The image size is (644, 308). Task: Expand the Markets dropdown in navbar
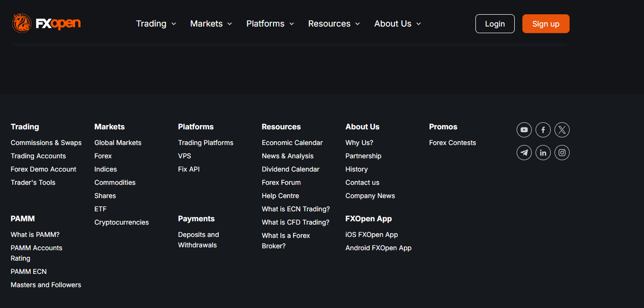211,24
